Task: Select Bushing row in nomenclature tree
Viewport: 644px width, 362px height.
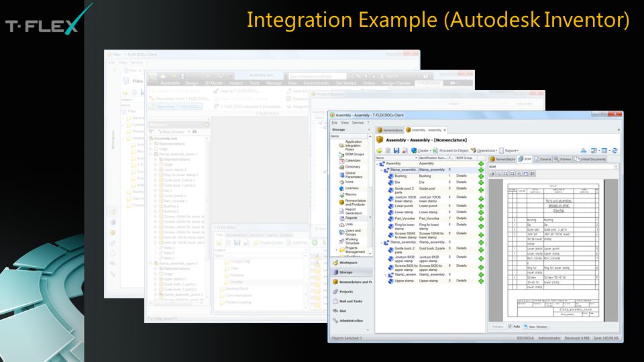Action: click(x=431, y=176)
